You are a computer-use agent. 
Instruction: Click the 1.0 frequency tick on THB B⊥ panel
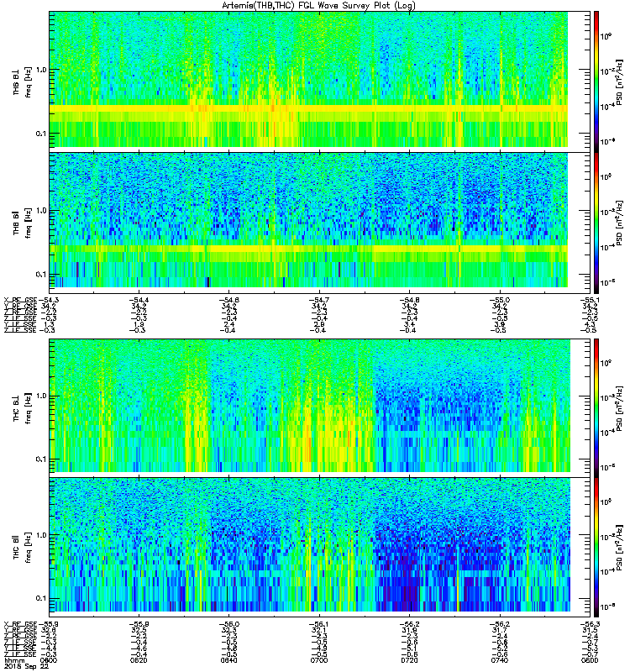40,70
